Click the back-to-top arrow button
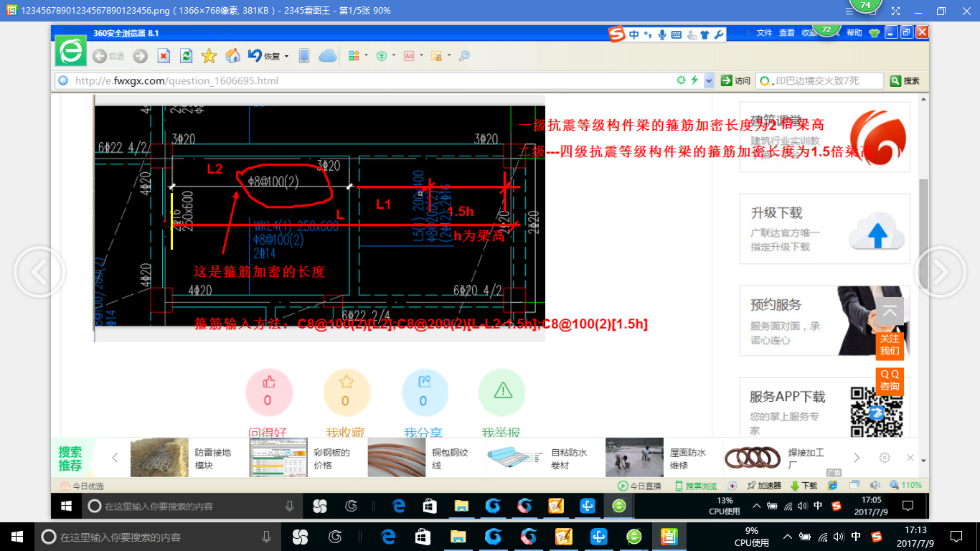Screen dimensions: 980x551 (x=890, y=311)
